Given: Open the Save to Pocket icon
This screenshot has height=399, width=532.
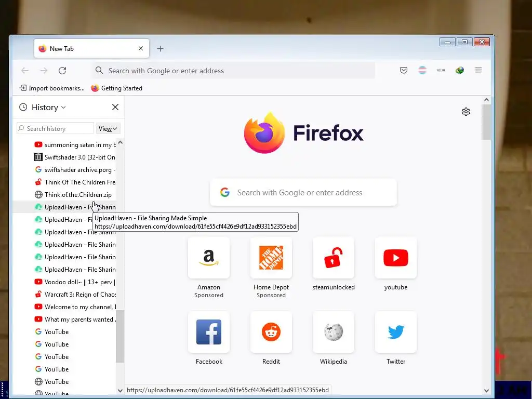Looking at the screenshot, I should (x=403, y=70).
